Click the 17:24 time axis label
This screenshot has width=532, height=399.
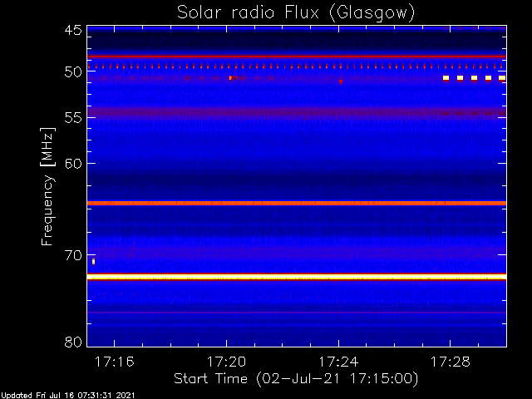coord(338,362)
